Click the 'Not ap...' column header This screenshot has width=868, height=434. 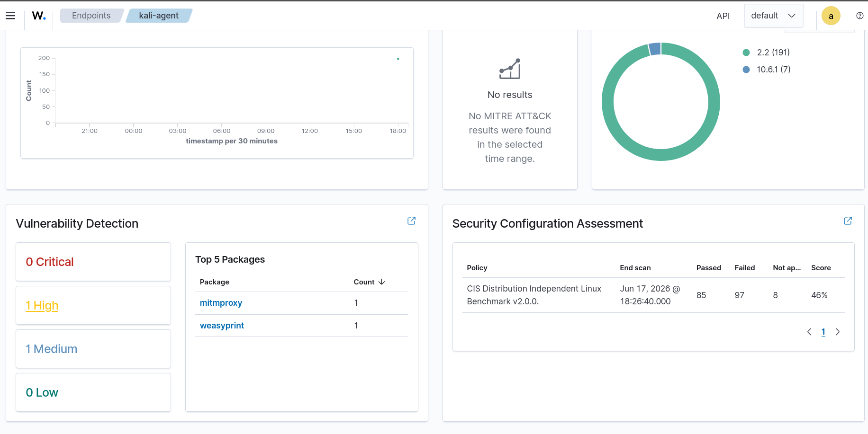787,267
